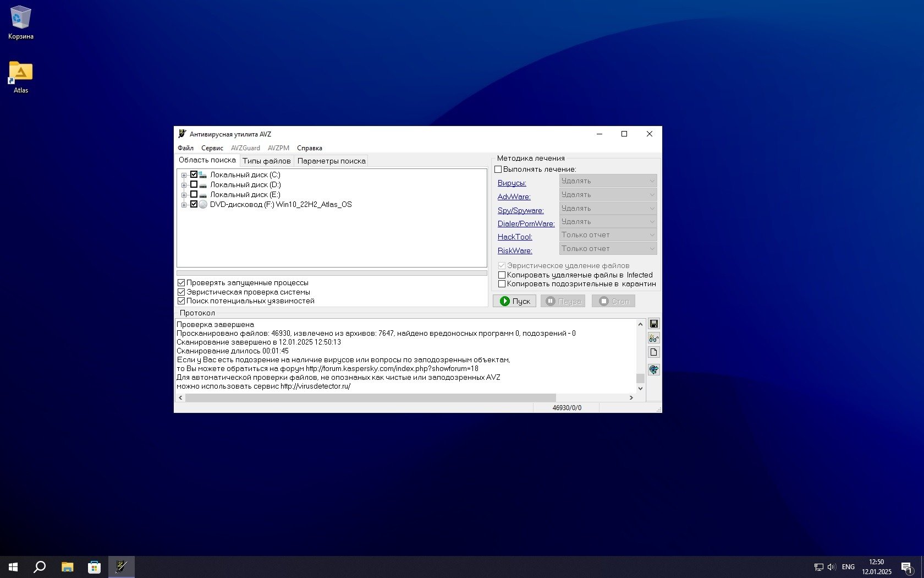Open the 'Сервис' menu
This screenshot has width=924, height=578.
[212, 148]
